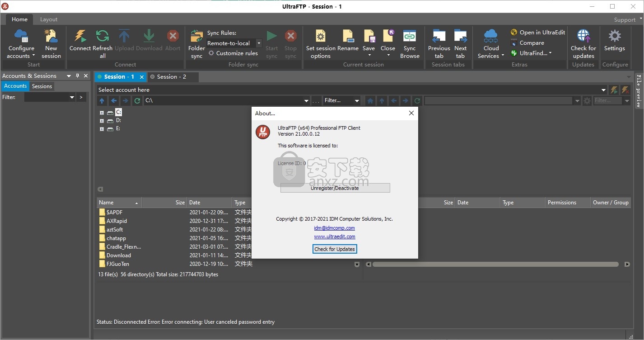This screenshot has width=644, height=340.
Task: Open UltraFind dropdown arrow
Action: [550, 53]
